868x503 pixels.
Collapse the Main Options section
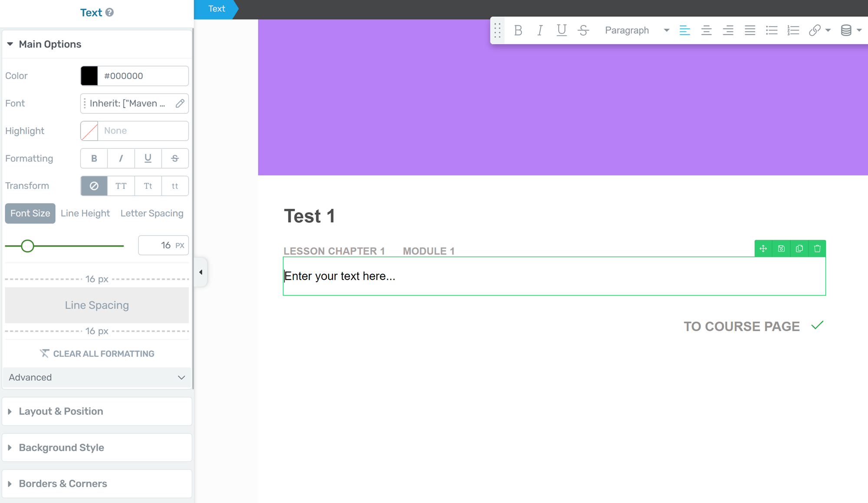(97, 44)
